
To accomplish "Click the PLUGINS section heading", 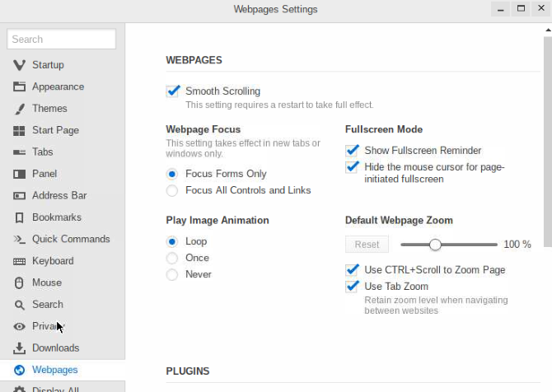I will point(188,371).
